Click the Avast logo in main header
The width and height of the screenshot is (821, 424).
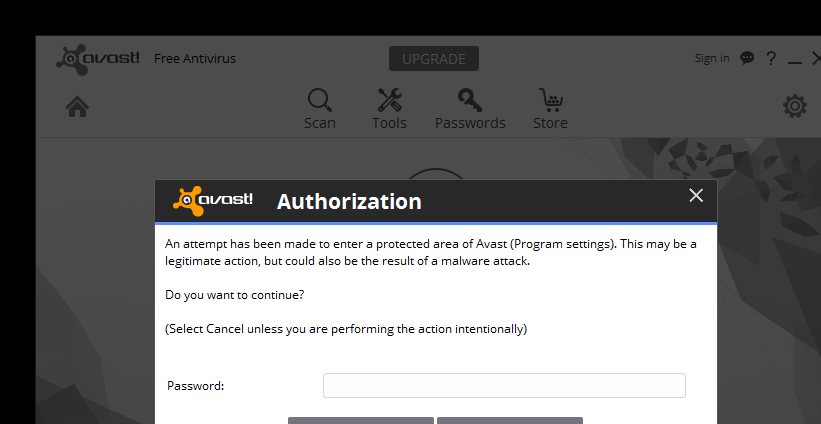click(x=98, y=59)
